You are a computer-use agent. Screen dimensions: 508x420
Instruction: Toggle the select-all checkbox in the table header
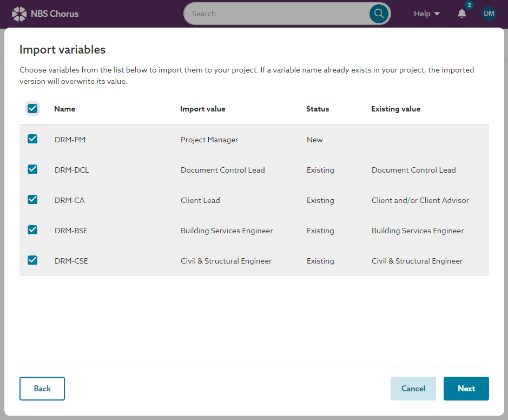point(32,108)
